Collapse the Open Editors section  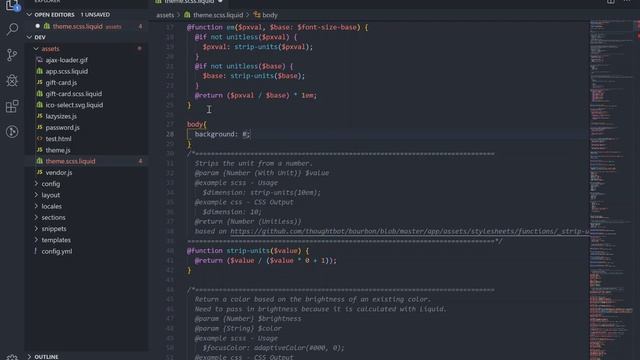tap(29, 14)
